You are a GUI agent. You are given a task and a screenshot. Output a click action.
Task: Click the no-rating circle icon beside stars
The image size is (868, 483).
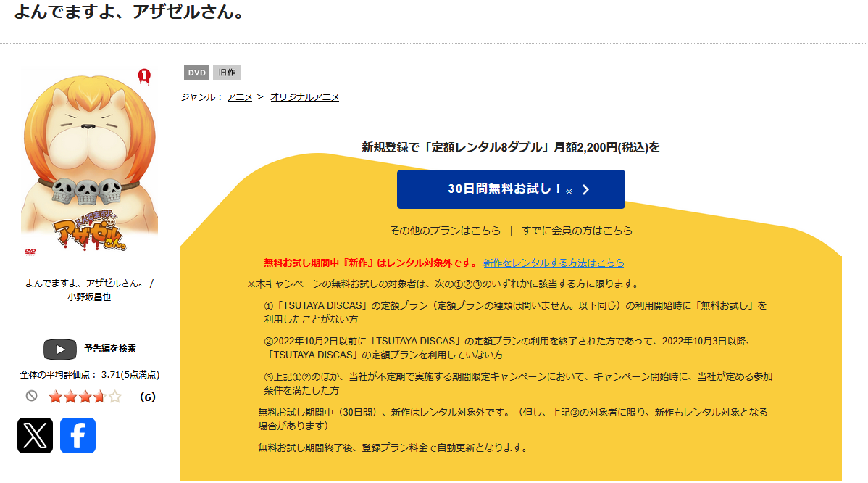click(x=32, y=396)
